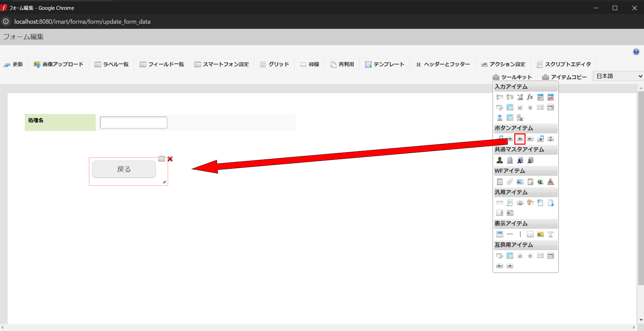The height and width of the screenshot is (331, 644).
Task: Add the file upload item
Action: click(x=500, y=118)
